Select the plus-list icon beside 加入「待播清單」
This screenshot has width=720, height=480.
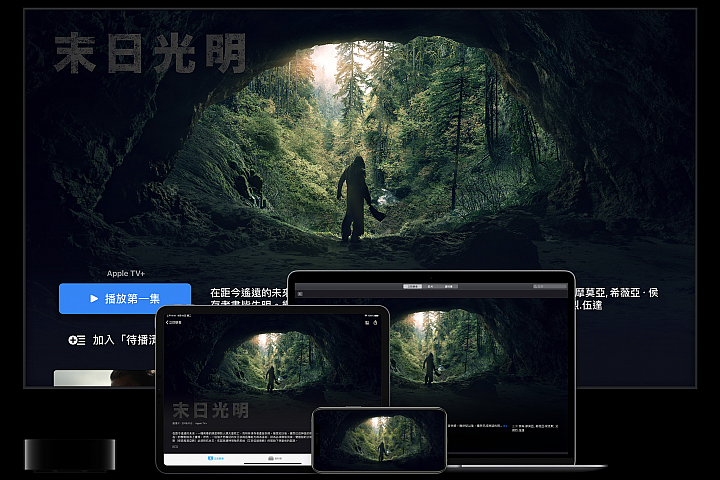pyautogui.click(x=77, y=340)
